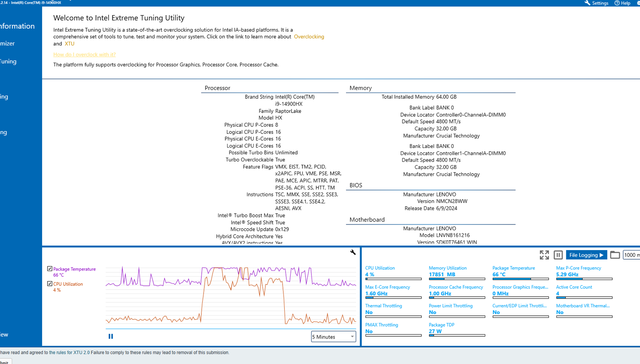Select System Information in sidebar
Image resolution: width=640 pixels, height=364 pixels.
(17, 26)
